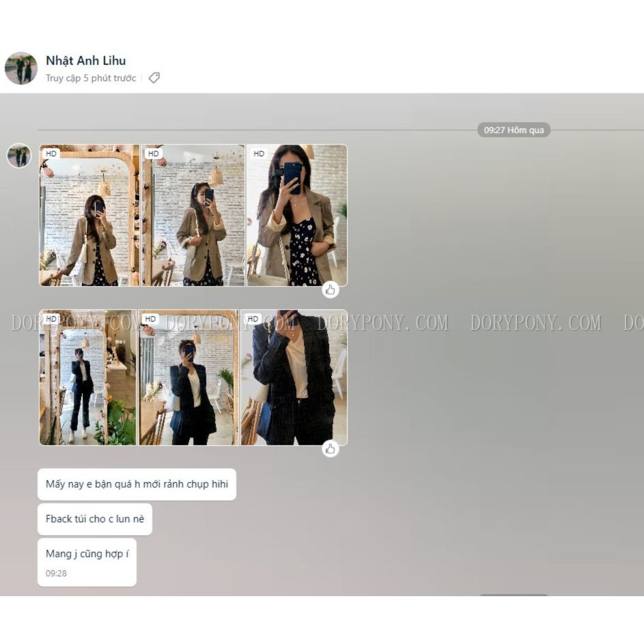Click the "09:27 Hôm qua" date separator
The image size is (644, 644).
[514, 130]
